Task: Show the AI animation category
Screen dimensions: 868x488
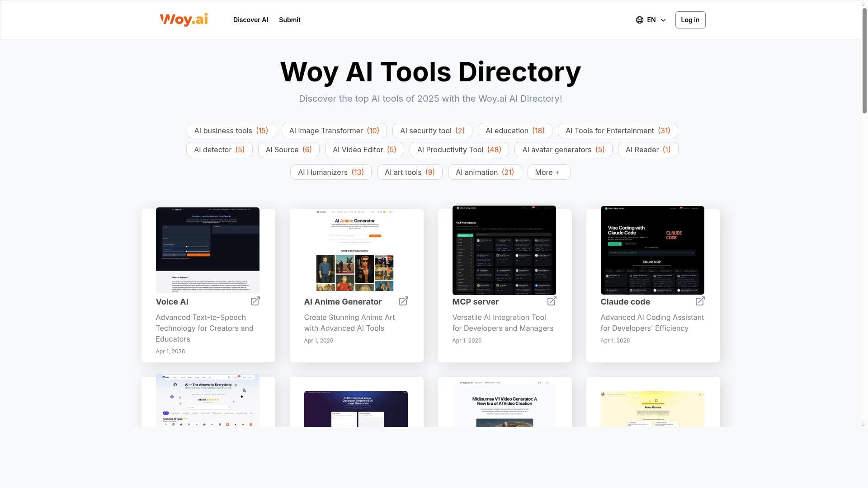Action: [485, 172]
